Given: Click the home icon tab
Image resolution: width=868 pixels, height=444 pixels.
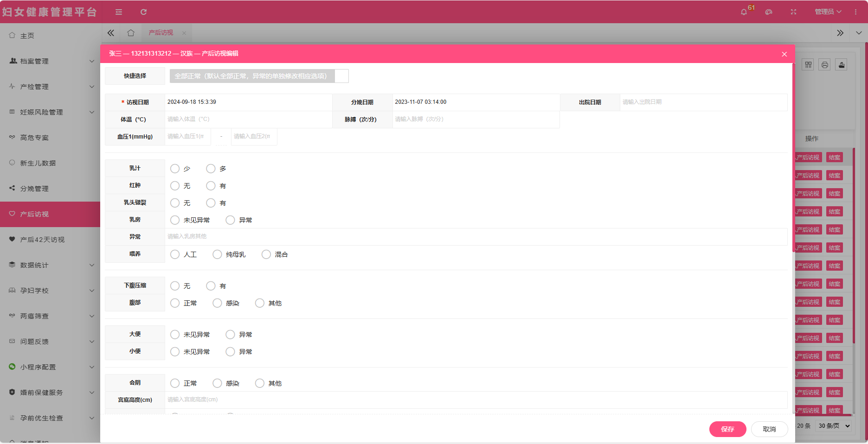Looking at the screenshot, I should click(x=131, y=33).
